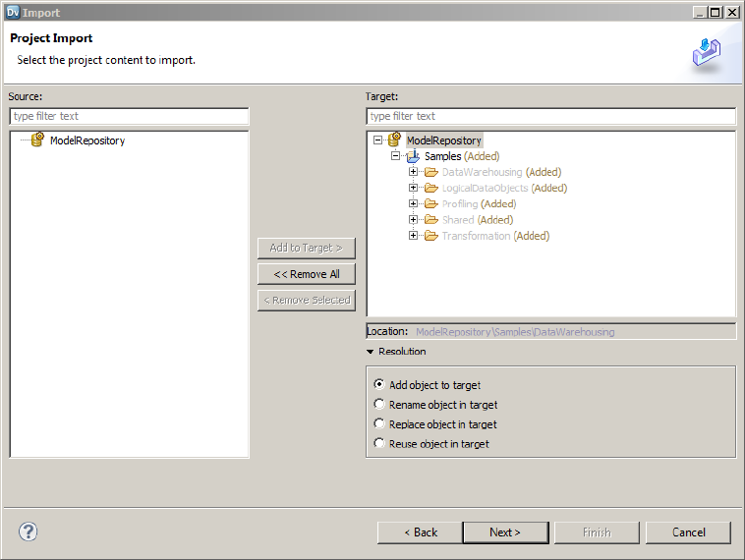Click the Profiling folder icon
The height and width of the screenshot is (560, 745).
click(x=430, y=203)
